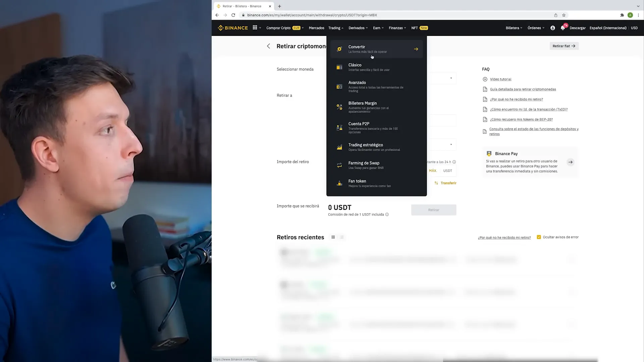Screen dimensions: 644x362
Task: Expand the Seleccionar moneda dropdown
Action: [x=451, y=78]
